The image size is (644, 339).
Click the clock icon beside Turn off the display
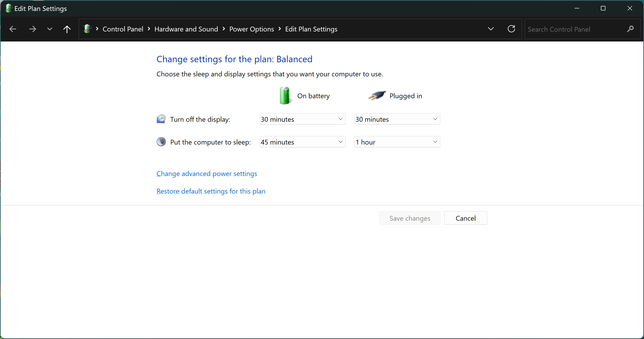pyautogui.click(x=161, y=119)
